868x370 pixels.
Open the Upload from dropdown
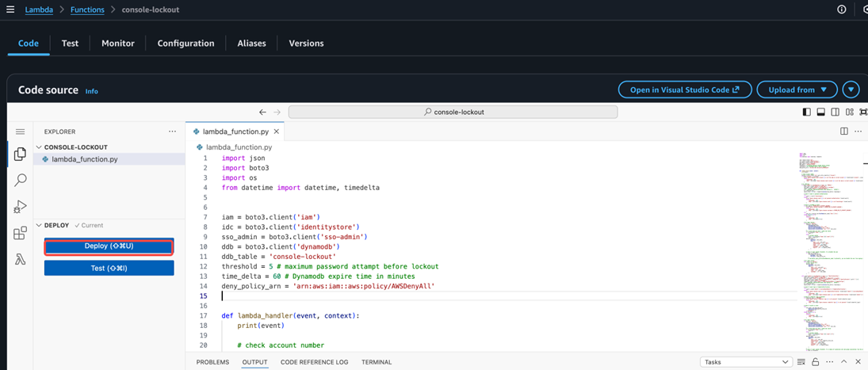tap(797, 90)
